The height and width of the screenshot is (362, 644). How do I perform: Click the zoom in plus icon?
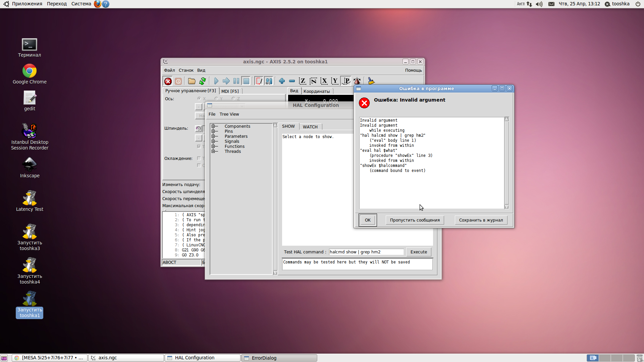(282, 81)
